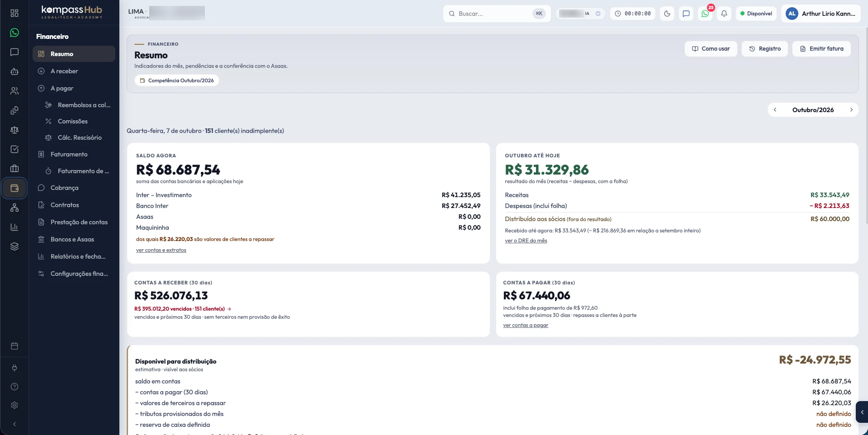Click the Emitir fatura button
Viewport: 868px width, 435px height.
821,49
